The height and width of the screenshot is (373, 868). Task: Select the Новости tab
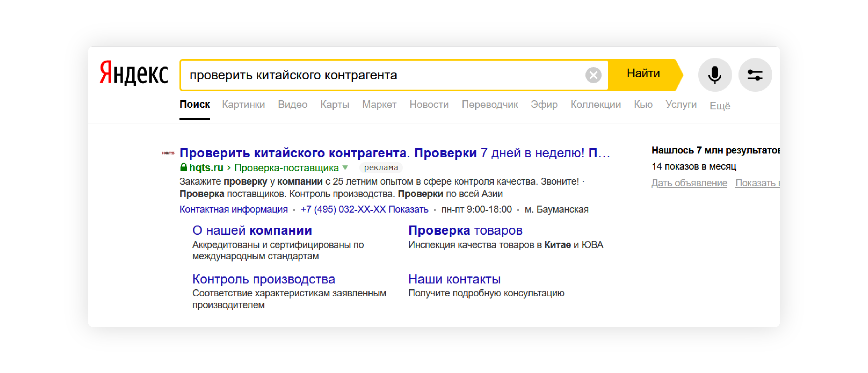coord(429,104)
